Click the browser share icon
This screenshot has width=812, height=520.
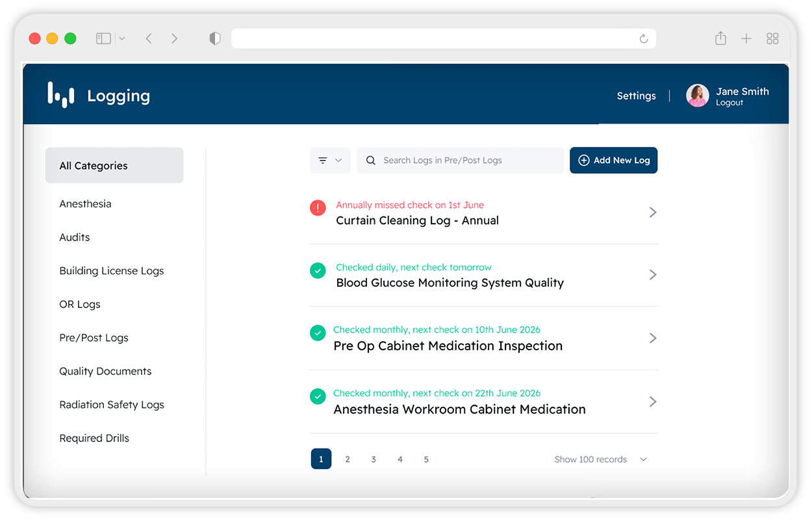[x=720, y=38]
